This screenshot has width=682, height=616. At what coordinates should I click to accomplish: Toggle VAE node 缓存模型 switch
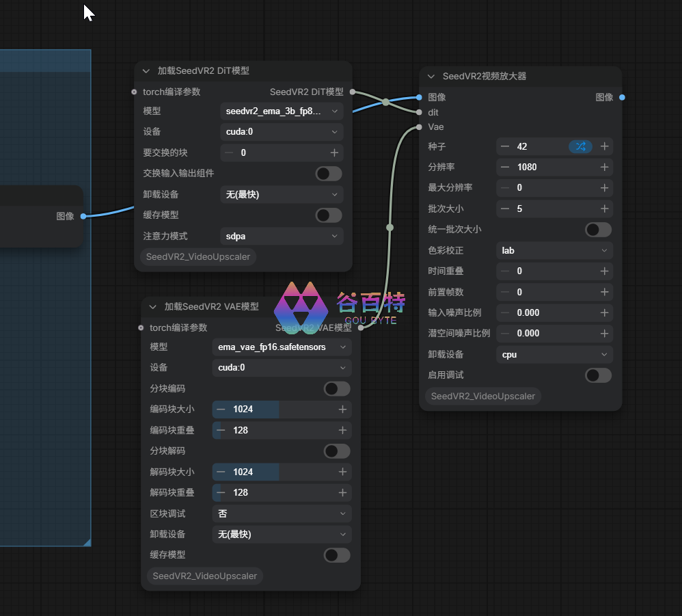pos(337,555)
